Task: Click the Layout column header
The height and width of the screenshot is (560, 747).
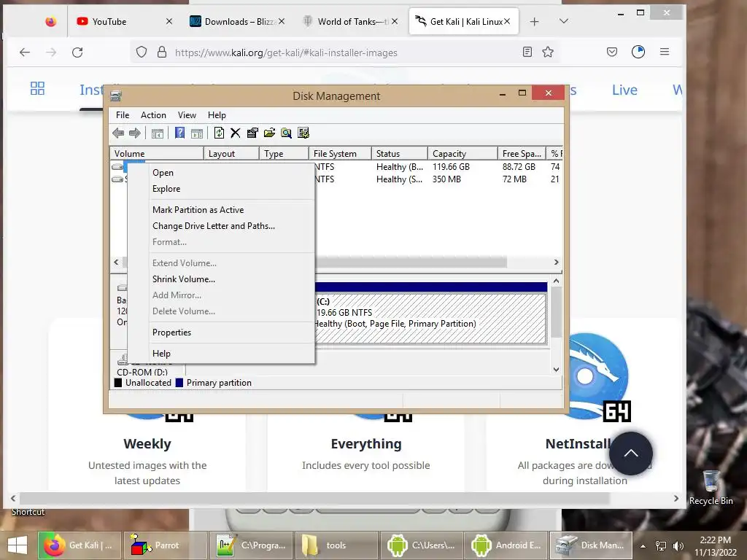Action: click(x=231, y=154)
